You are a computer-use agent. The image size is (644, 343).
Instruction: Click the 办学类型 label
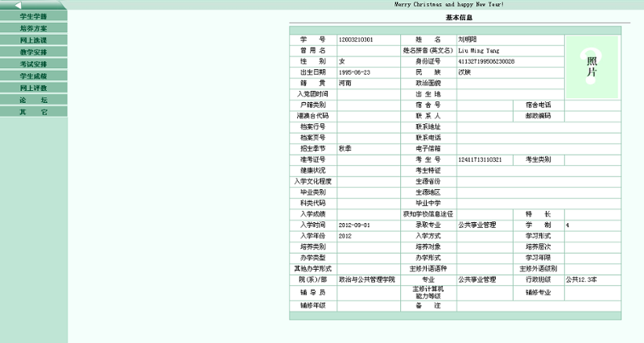click(313, 258)
